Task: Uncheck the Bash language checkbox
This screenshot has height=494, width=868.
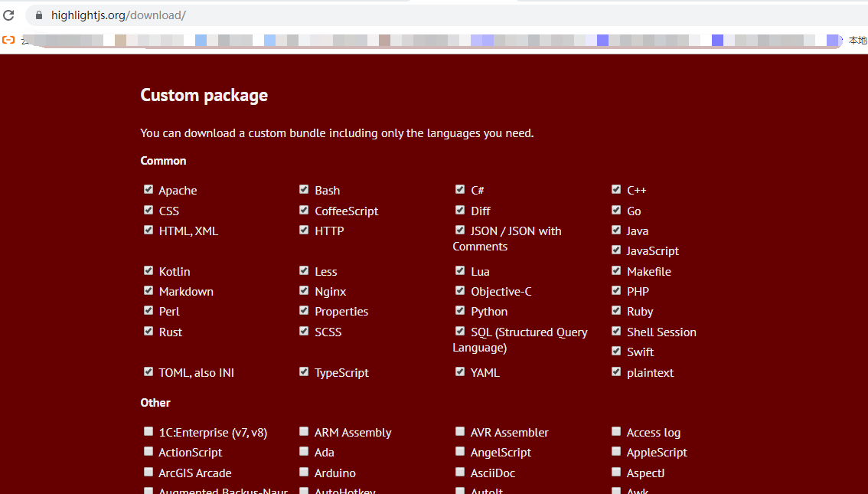Action: (304, 189)
